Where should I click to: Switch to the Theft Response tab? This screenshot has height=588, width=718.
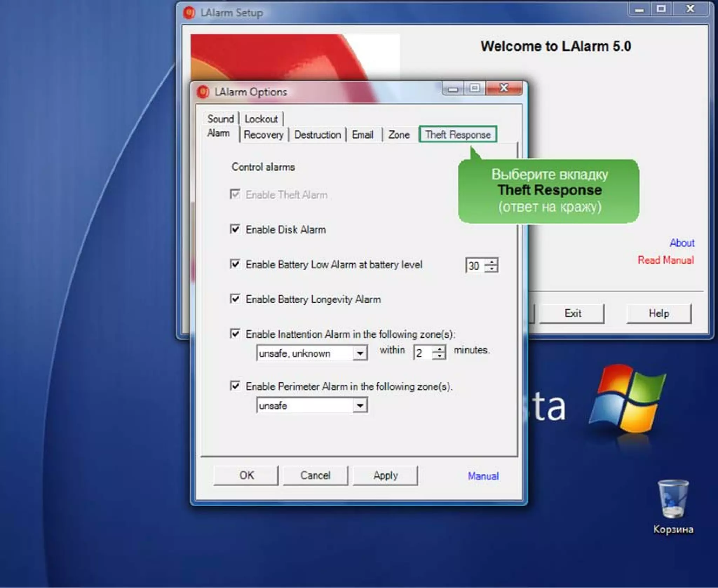coord(458,135)
